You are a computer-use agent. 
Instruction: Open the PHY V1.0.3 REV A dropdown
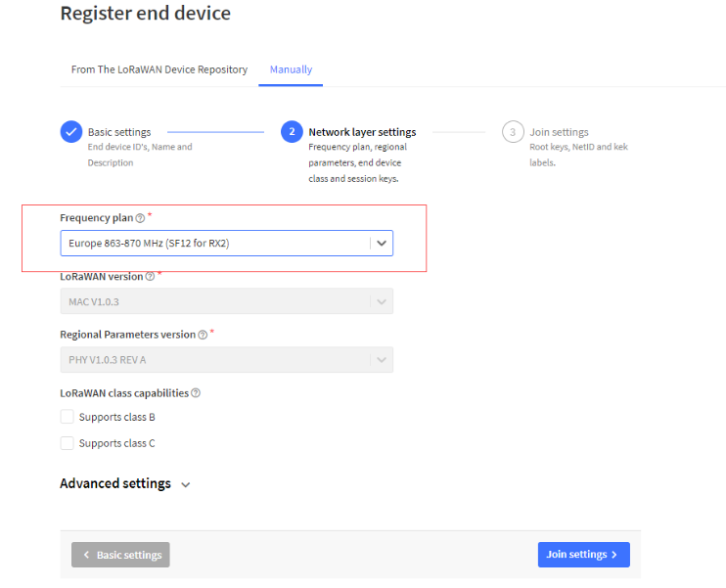tap(226, 360)
